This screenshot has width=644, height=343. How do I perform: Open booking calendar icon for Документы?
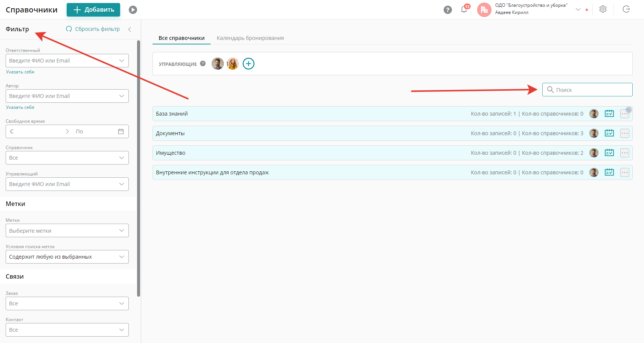(609, 133)
